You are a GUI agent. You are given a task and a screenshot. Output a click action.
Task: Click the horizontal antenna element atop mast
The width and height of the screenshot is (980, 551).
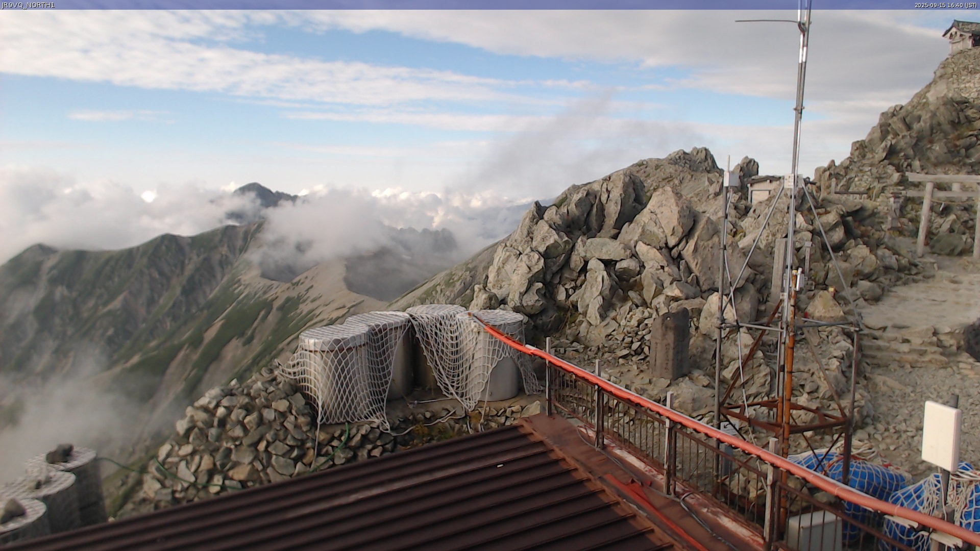point(766,21)
